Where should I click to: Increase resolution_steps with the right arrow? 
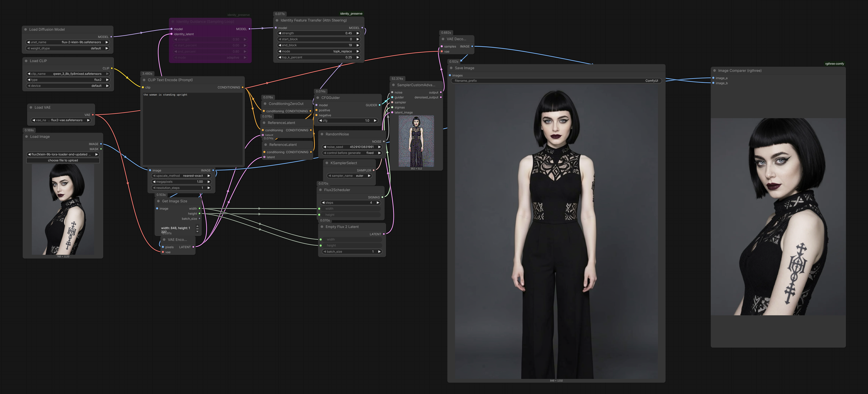click(x=209, y=188)
